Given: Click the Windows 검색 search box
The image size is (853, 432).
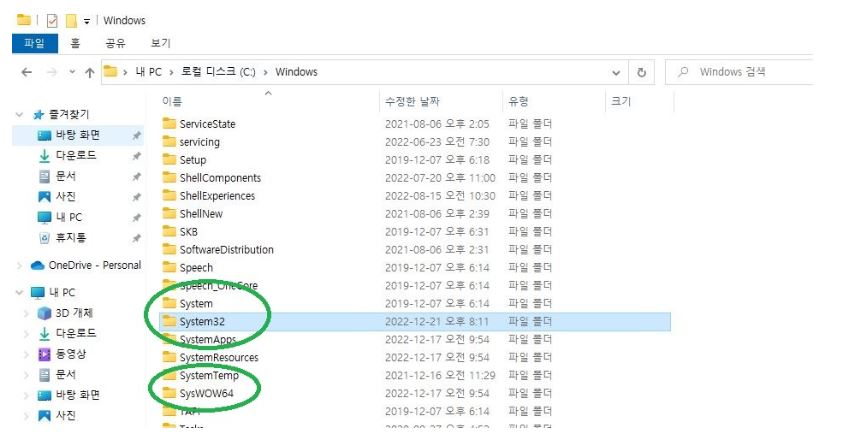Looking at the screenshot, I should point(739,72).
